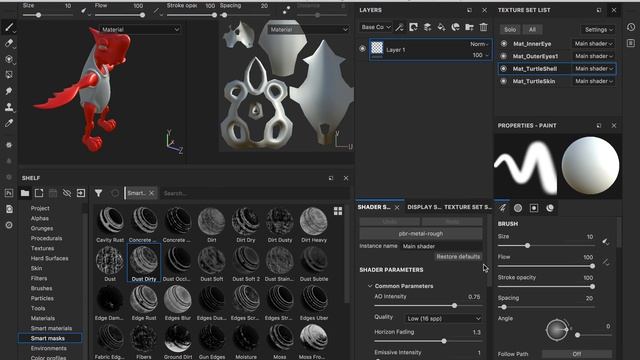This screenshot has height=360, width=640.
Task: Toggle Mat_OuterEyes1 texture set visibility
Action: (x=504, y=56)
